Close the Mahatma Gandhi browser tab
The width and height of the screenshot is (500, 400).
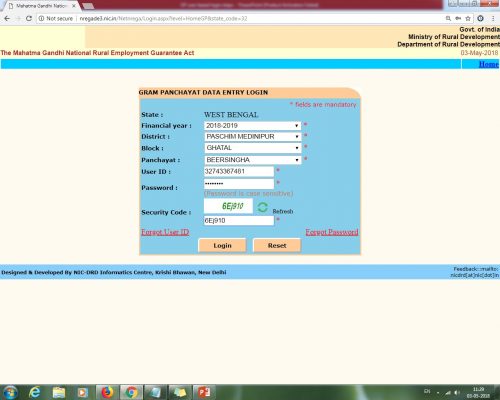pyautogui.click(x=74, y=6)
